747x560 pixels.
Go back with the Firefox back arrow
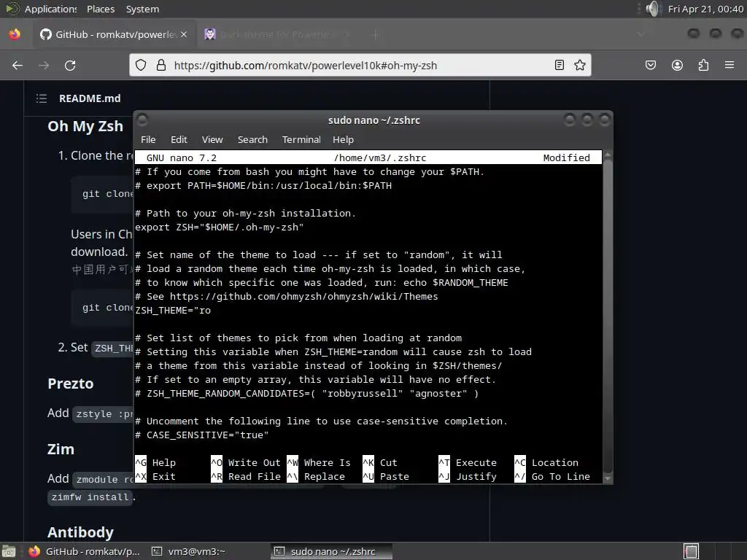point(18,65)
